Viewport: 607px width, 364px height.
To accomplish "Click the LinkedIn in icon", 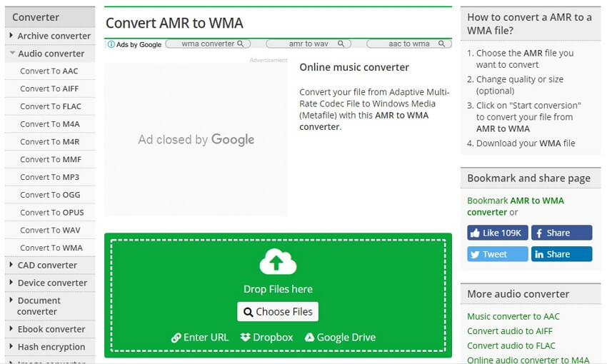I will (x=539, y=255).
